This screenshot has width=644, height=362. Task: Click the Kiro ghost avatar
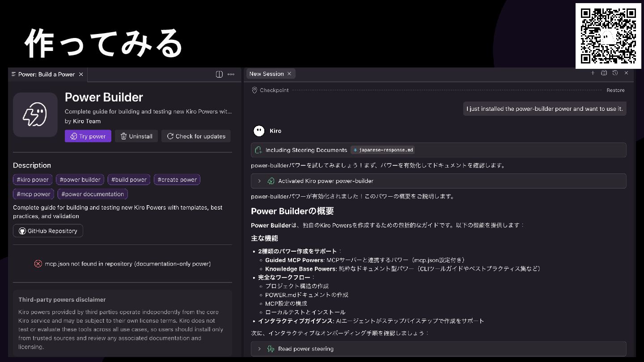pos(259,131)
